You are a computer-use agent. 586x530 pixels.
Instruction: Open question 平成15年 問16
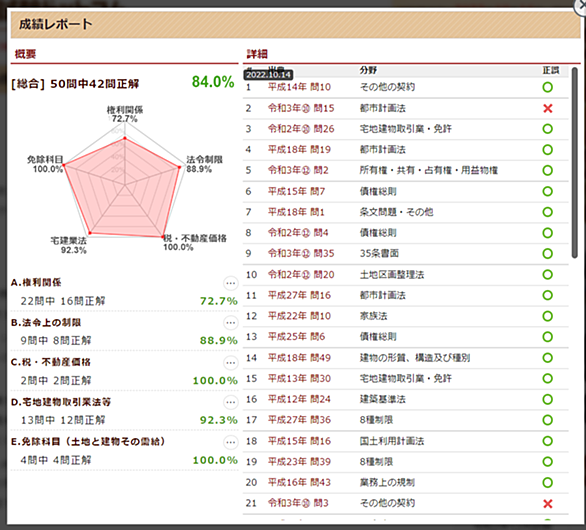click(x=299, y=441)
